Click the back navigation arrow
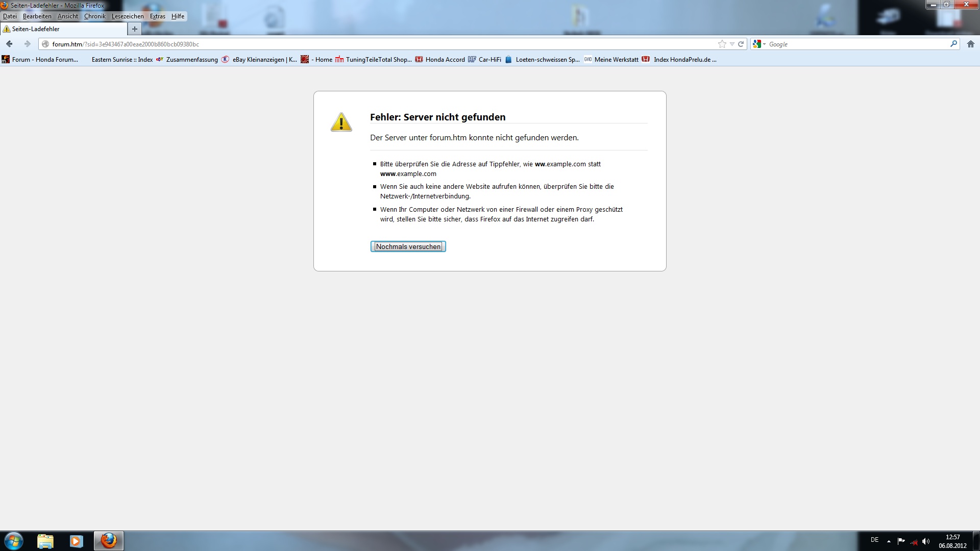 9,44
